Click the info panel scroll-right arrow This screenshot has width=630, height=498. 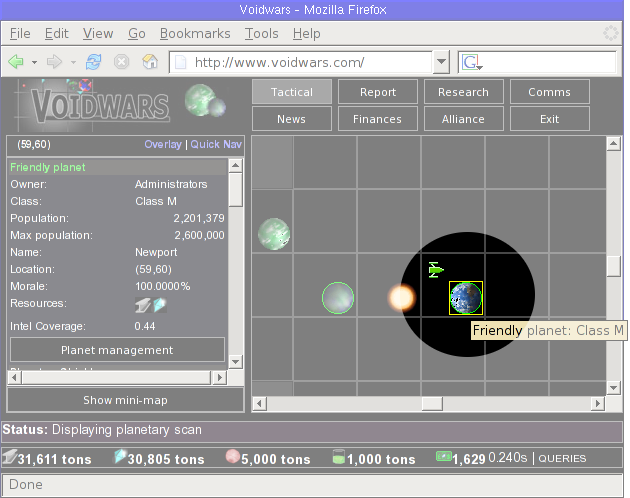tap(219, 378)
